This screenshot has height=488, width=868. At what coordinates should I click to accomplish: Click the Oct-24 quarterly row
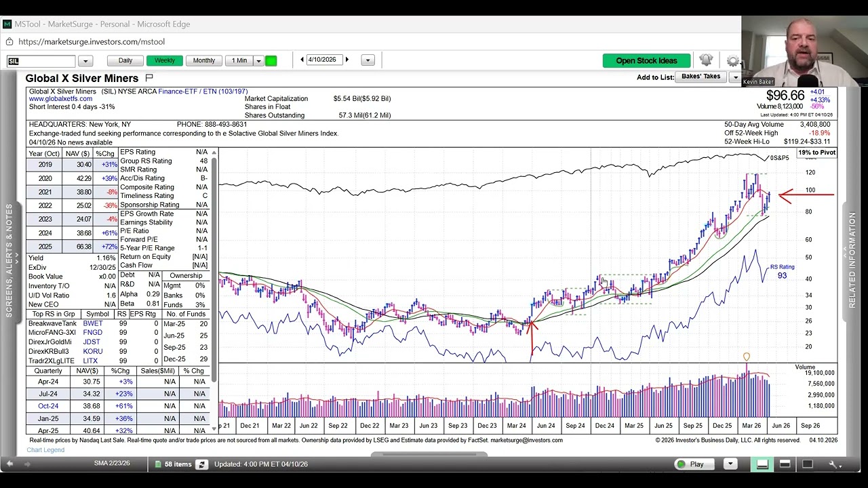(119, 406)
